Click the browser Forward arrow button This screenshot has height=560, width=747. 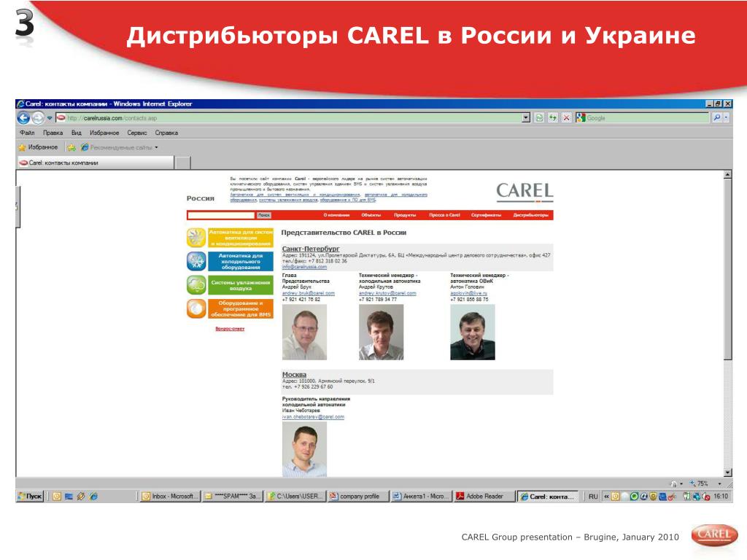[38, 117]
